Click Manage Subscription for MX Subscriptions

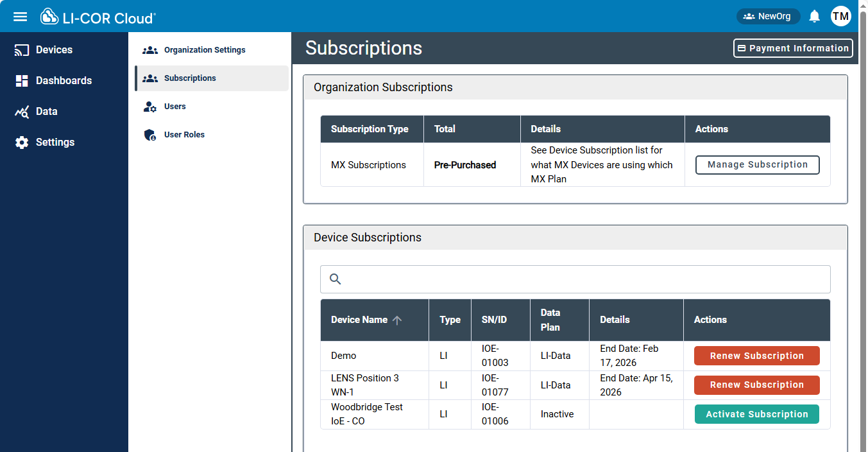pos(757,165)
